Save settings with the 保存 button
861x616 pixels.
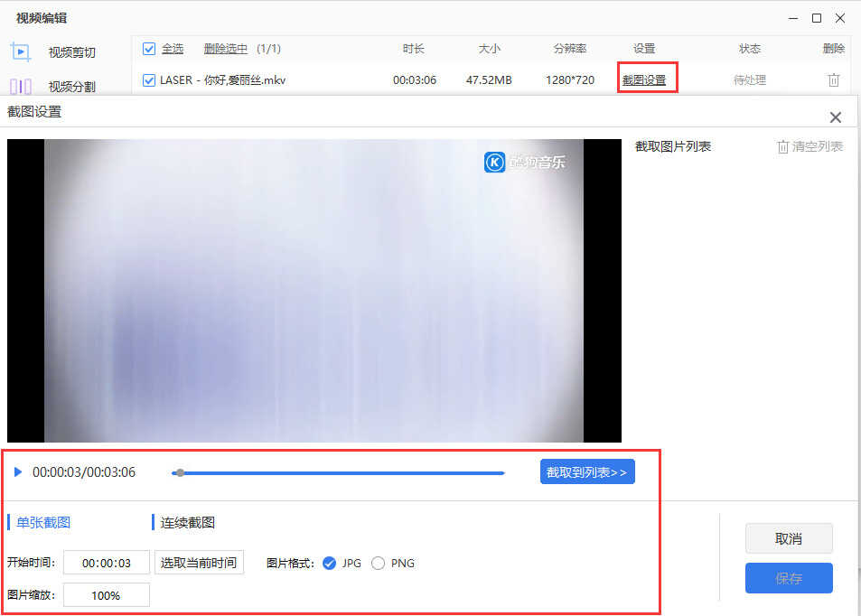pyautogui.click(x=788, y=578)
